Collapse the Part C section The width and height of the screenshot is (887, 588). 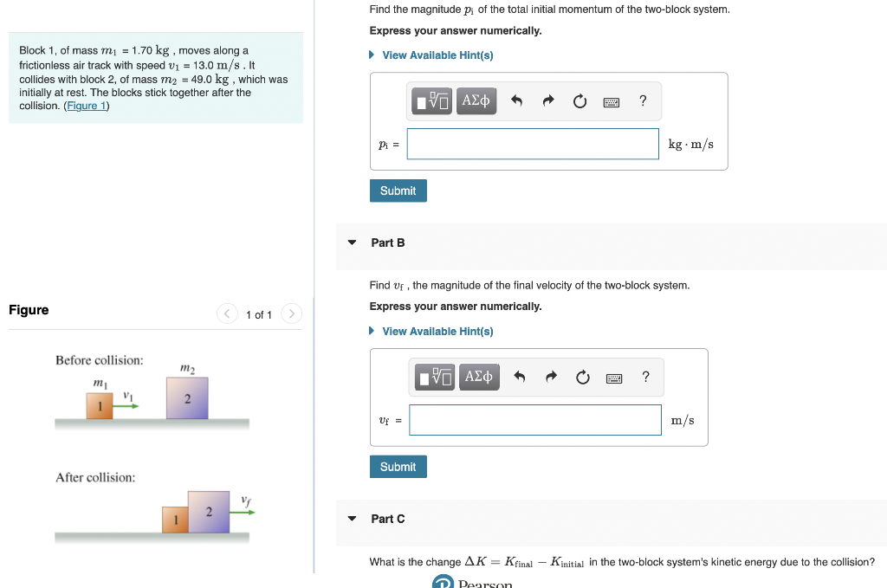point(351,518)
